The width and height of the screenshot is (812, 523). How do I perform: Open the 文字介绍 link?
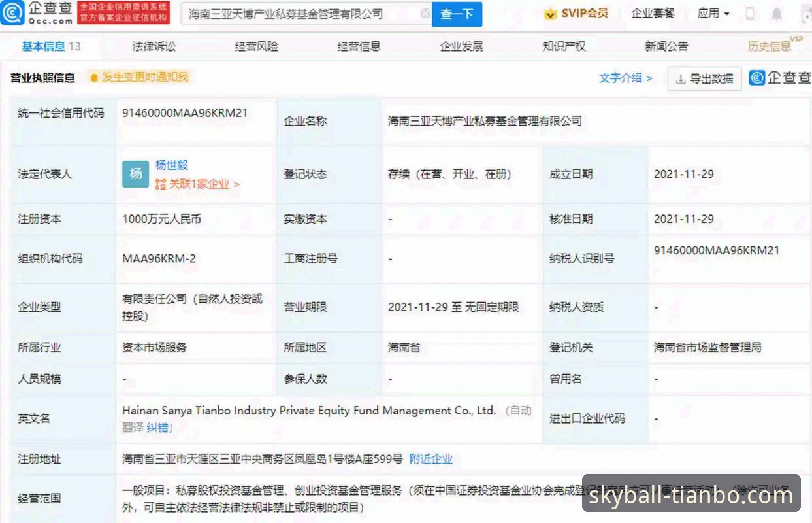point(625,78)
